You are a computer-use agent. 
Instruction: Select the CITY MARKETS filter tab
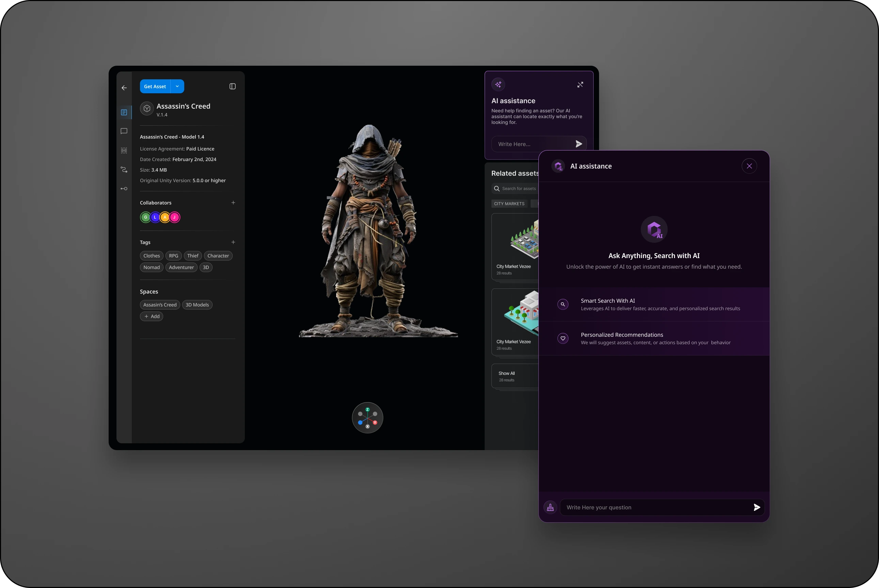point(509,204)
